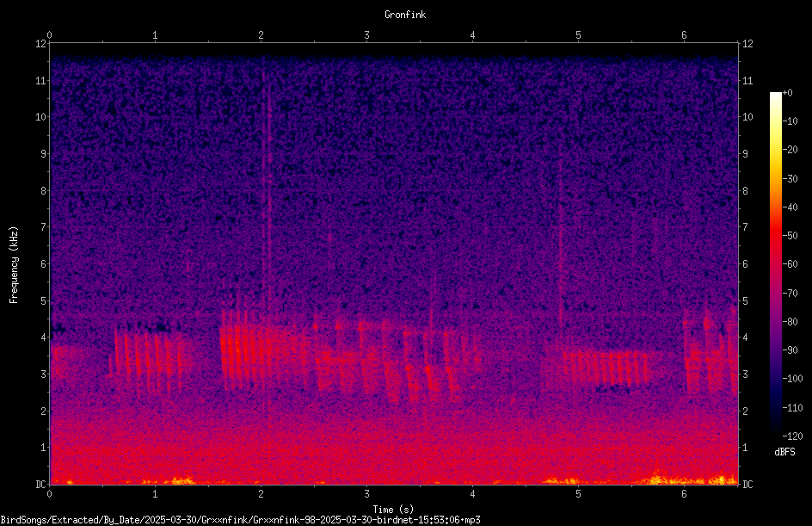Click the -20 label on the color scale

[790, 150]
